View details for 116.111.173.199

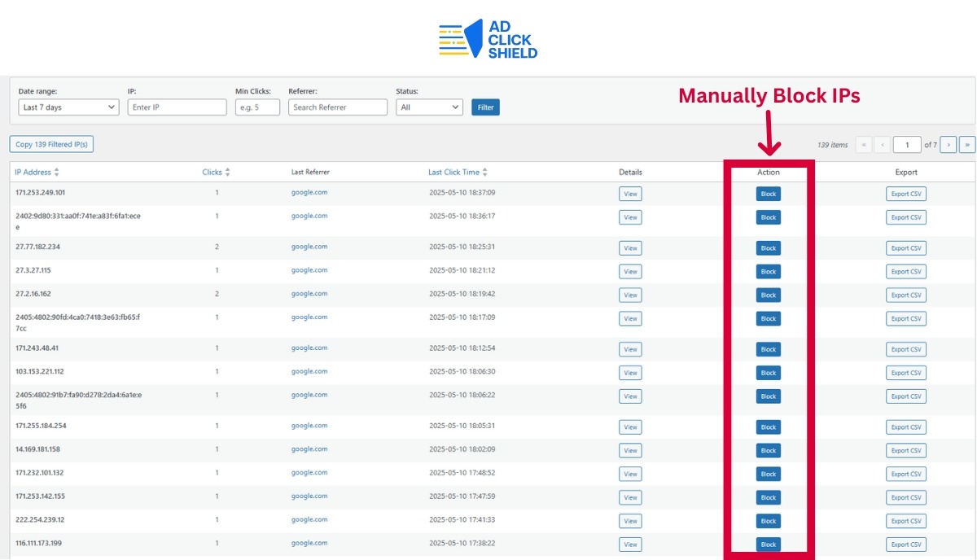[x=630, y=545]
